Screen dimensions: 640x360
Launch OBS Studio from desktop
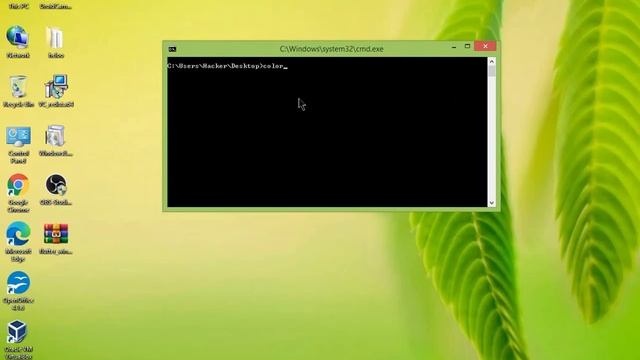(x=56, y=189)
